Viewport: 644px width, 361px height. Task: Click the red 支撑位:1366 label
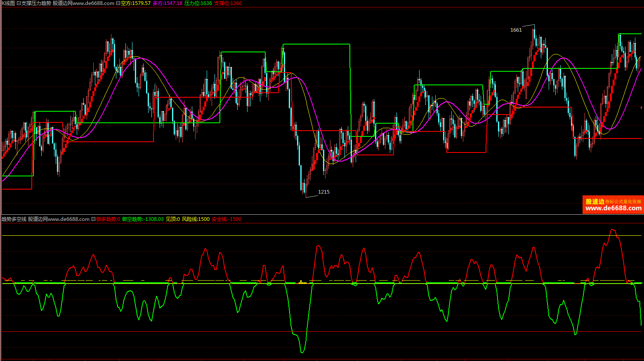point(228,3)
